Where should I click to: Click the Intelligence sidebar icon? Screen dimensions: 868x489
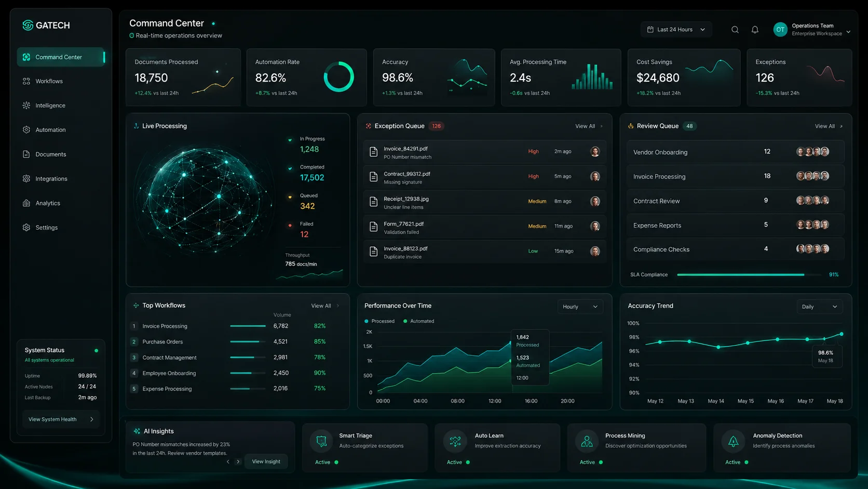[26, 105]
